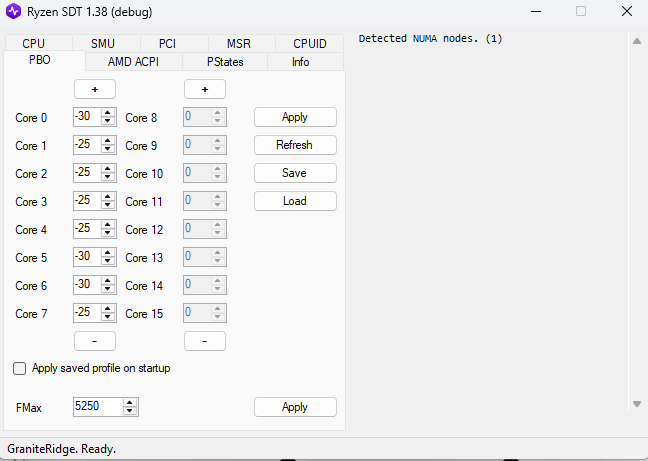The image size is (648, 461).
Task: Enable Apply saved profile on startup
Action: pyautogui.click(x=20, y=368)
